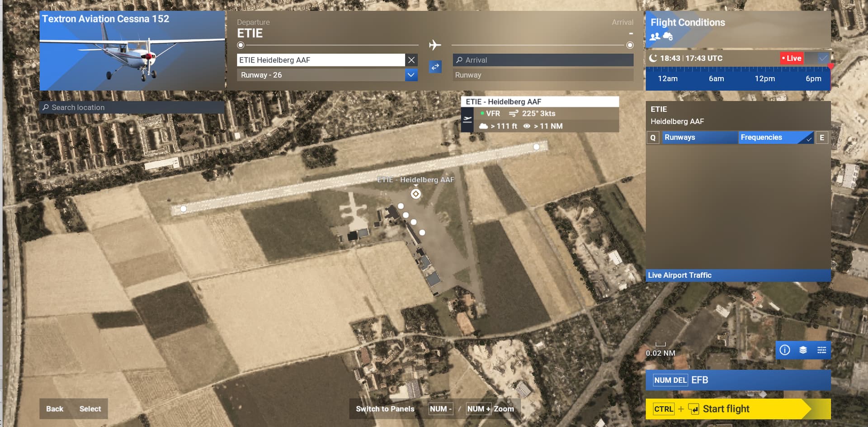Viewport: 868px width, 427px height.
Task: Switch to the Frequencies tab
Action: [775, 138]
